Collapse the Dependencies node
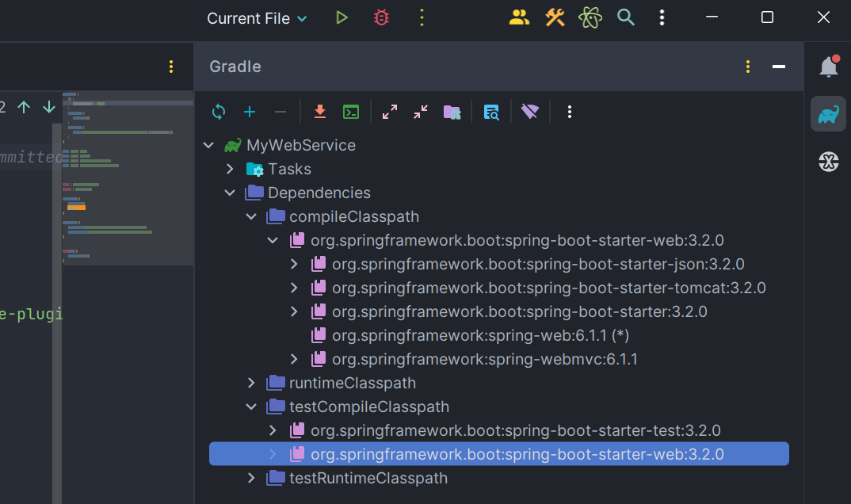This screenshot has width=851, height=504. [x=230, y=193]
